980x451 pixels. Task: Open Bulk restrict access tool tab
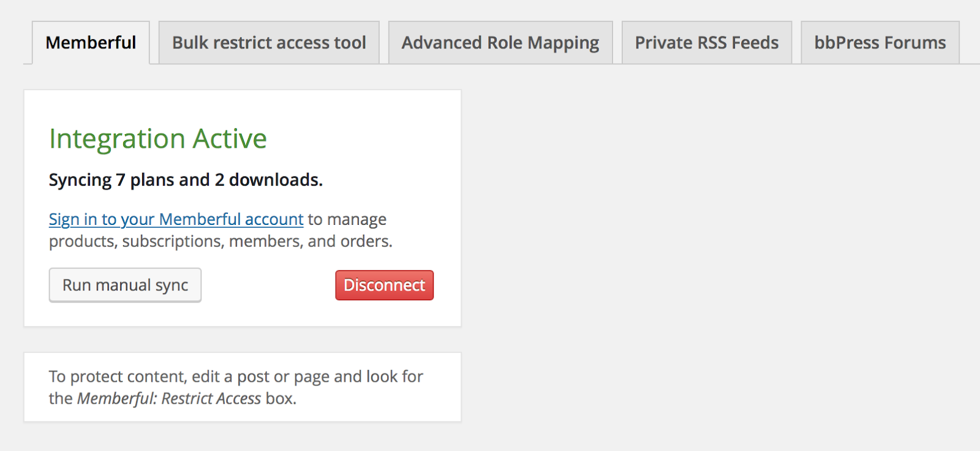[x=269, y=43]
